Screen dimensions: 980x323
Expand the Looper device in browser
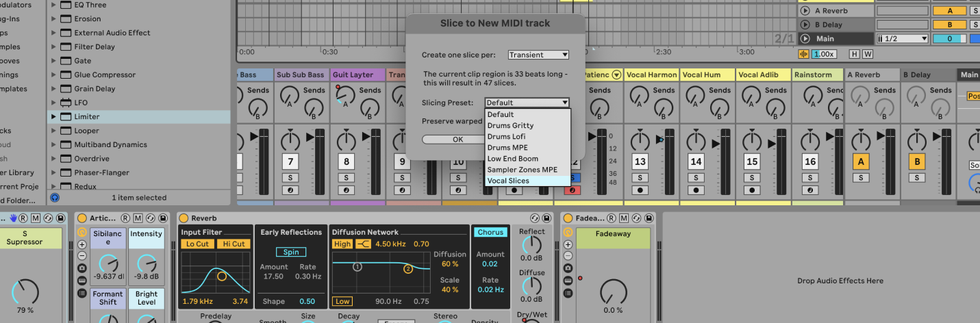click(x=53, y=131)
